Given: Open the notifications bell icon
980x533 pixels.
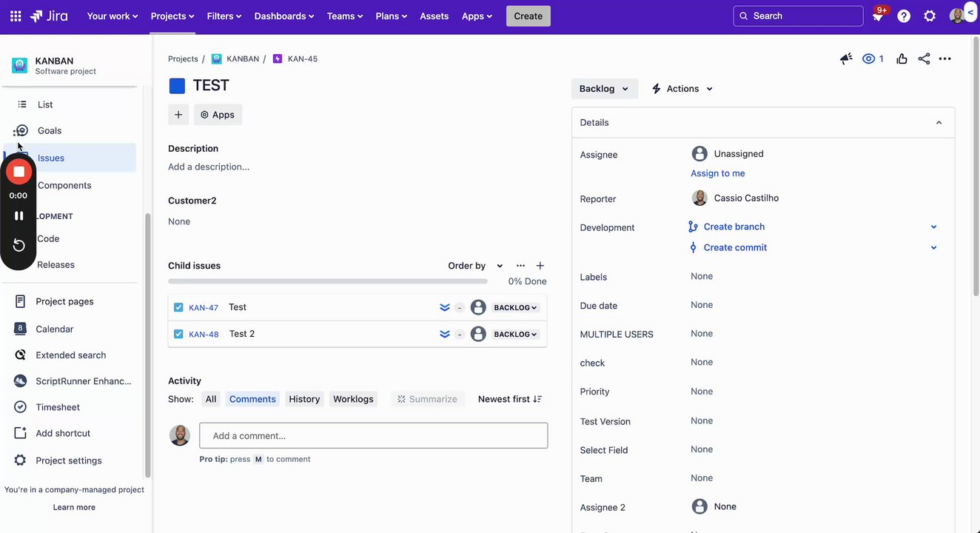Looking at the screenshot, I should [x=878, y=16].
